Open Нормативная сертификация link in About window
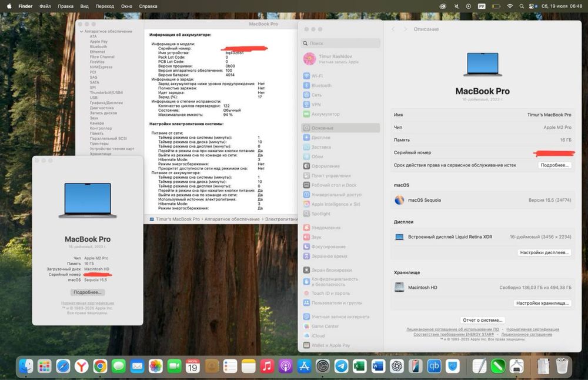Screen dimensions: 588x380 click(x=88, y=303)
